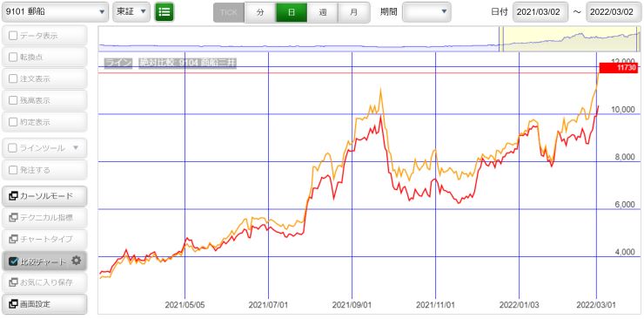Image resolution: width=644 pixels, height=319 pixels.
Task: Click the red 11730 price tag
Action: (x=619, y=68)
